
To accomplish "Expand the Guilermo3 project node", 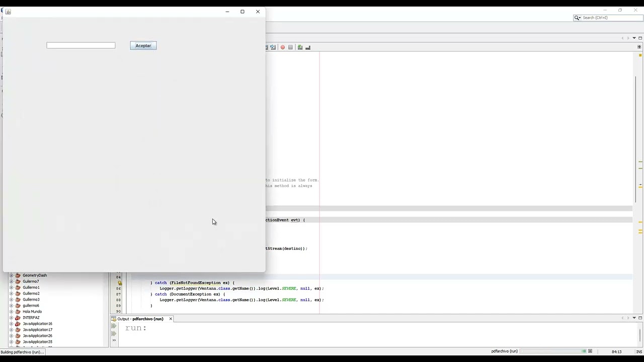I will click(x=11, y=300).
